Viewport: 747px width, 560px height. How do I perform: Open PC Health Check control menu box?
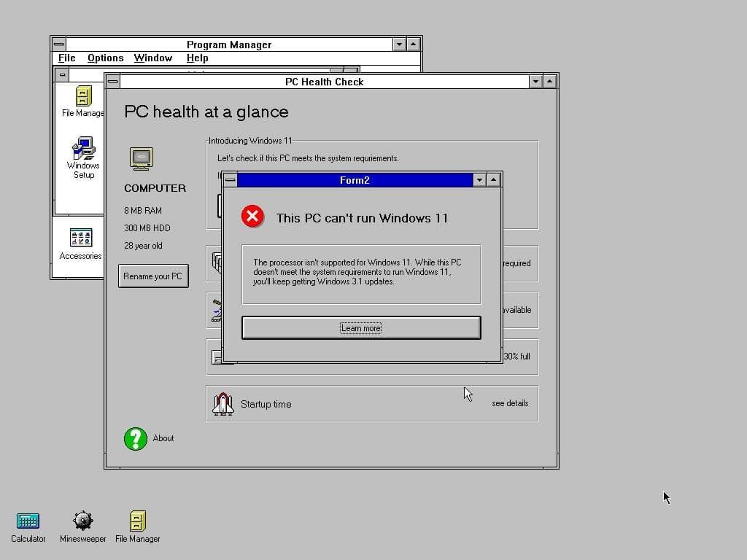click(x=113, y=82)
